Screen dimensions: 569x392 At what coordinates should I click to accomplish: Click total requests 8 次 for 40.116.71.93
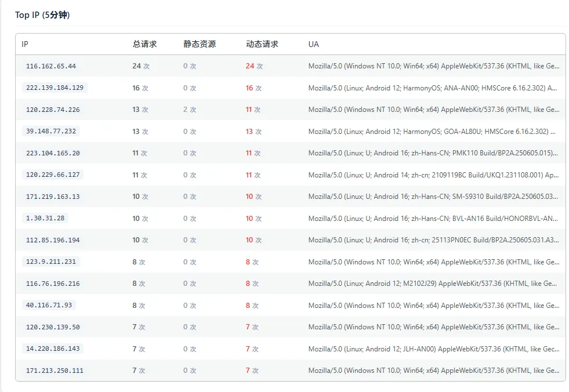point(139,306)
